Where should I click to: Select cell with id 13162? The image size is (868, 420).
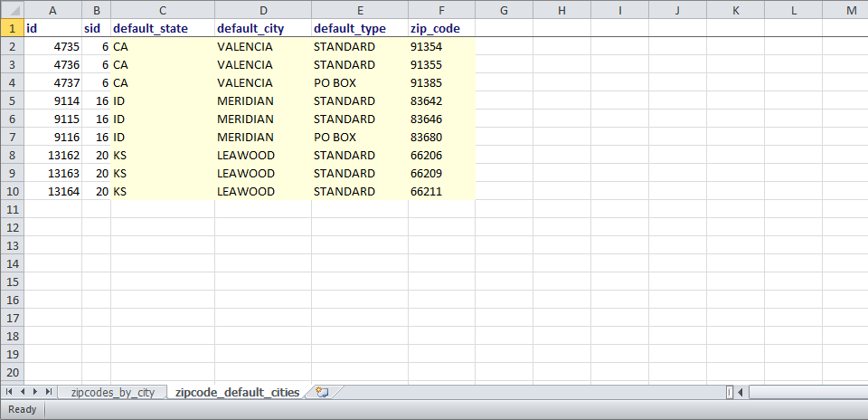pyautogui.click(x=52, y=156)
